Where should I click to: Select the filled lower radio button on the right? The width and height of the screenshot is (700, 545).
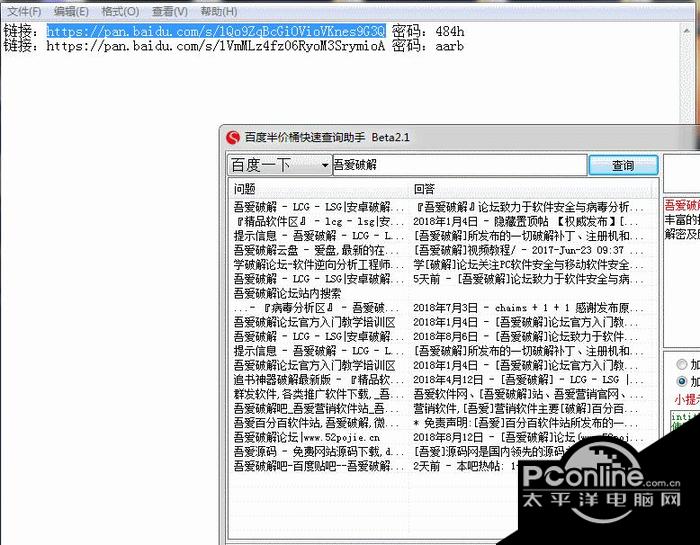pos(681,381)
